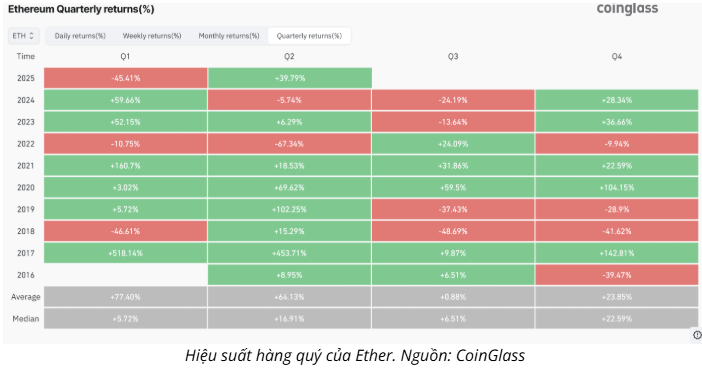The height and width of the screenshot is (378, 702).
Task: Click the Q4 column header
Action: pyautogui.click(x=616, y=56)
